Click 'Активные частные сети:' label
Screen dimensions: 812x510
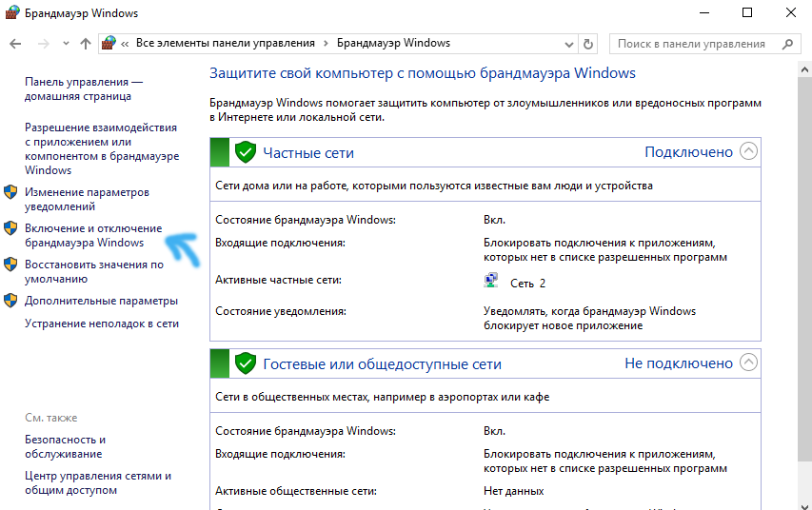[279, 280]
